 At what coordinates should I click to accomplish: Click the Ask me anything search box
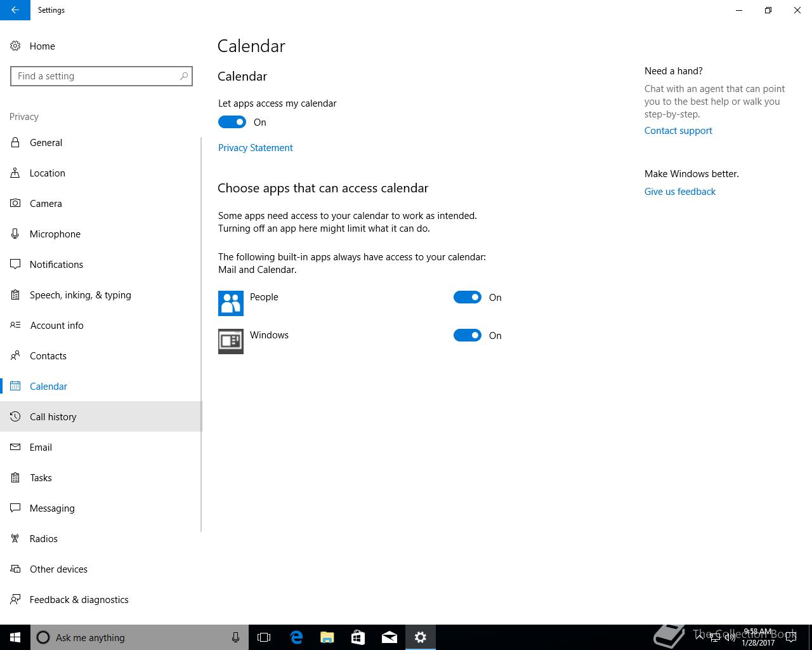(x=140, y=637)
